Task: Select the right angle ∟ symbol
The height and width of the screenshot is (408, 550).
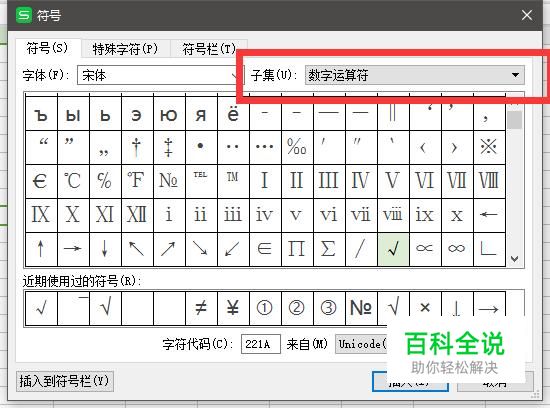Action: (x=489, y=249)
